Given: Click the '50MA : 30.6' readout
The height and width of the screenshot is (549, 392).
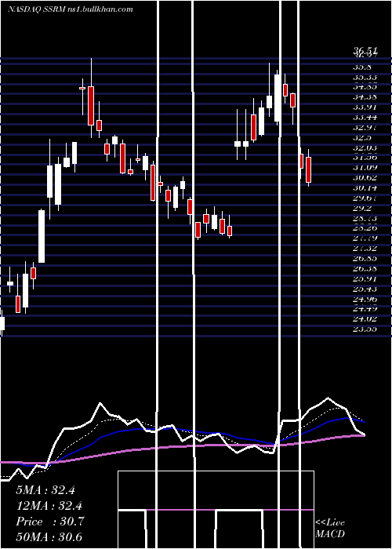Looking at the screenshot, I should [49, 536].
